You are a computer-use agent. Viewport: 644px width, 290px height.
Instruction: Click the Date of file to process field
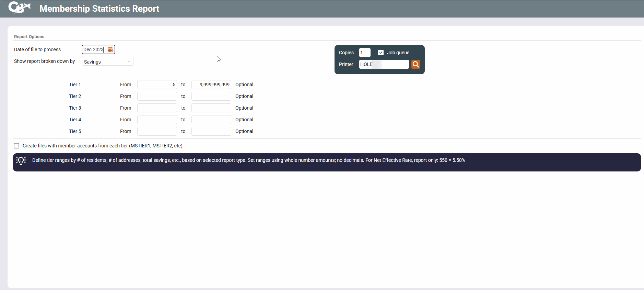point(93,50)
